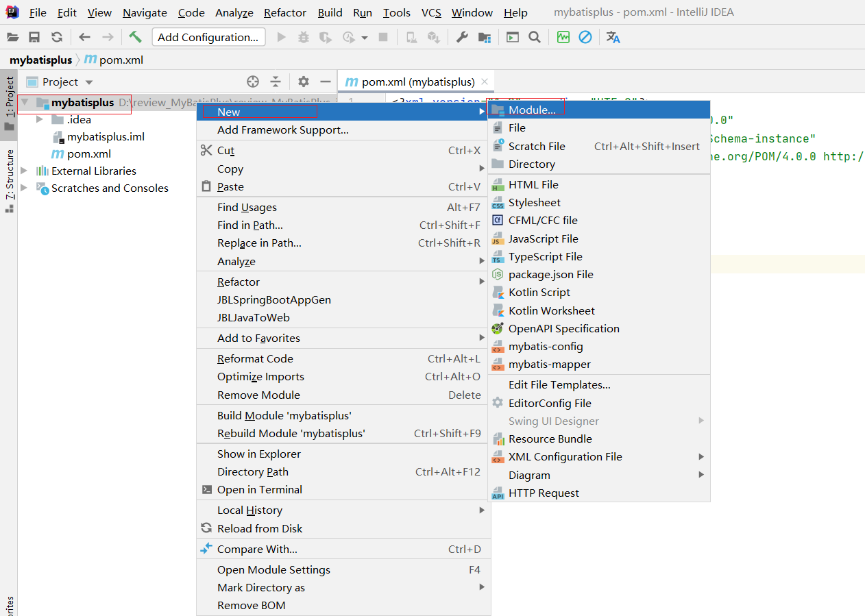
Task: Open the VCS menu
Action: [x=431, y=12]
